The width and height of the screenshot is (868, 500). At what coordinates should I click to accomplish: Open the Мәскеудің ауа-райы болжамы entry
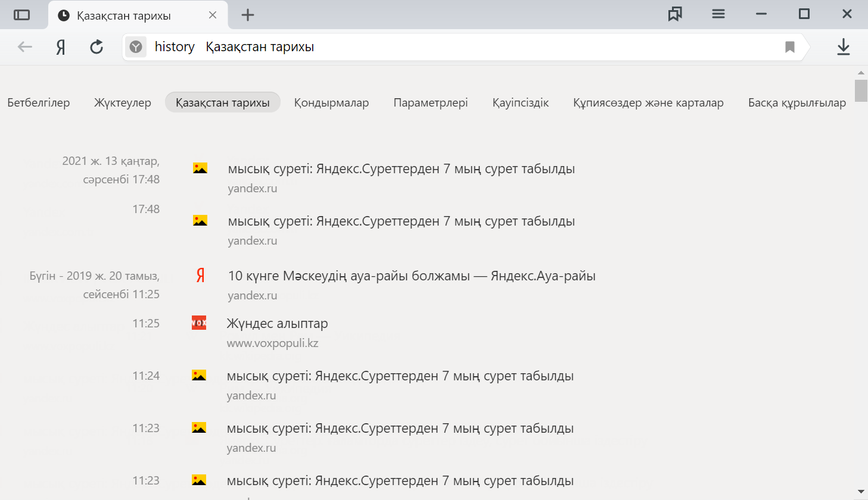click(412, 276)
